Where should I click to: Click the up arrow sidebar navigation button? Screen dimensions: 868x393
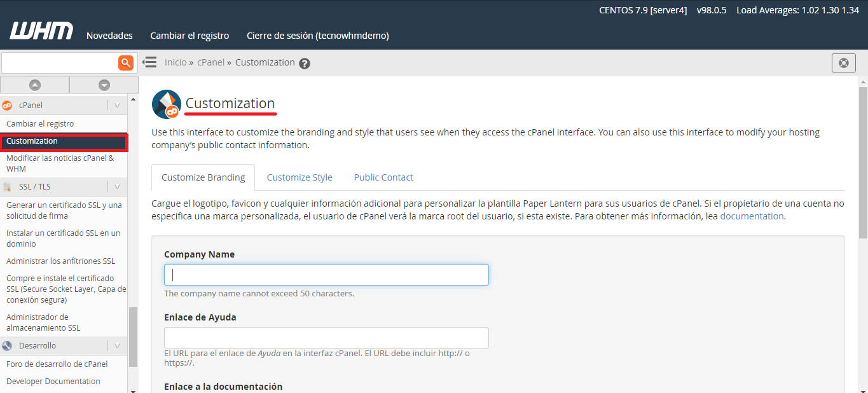(35, 85)
